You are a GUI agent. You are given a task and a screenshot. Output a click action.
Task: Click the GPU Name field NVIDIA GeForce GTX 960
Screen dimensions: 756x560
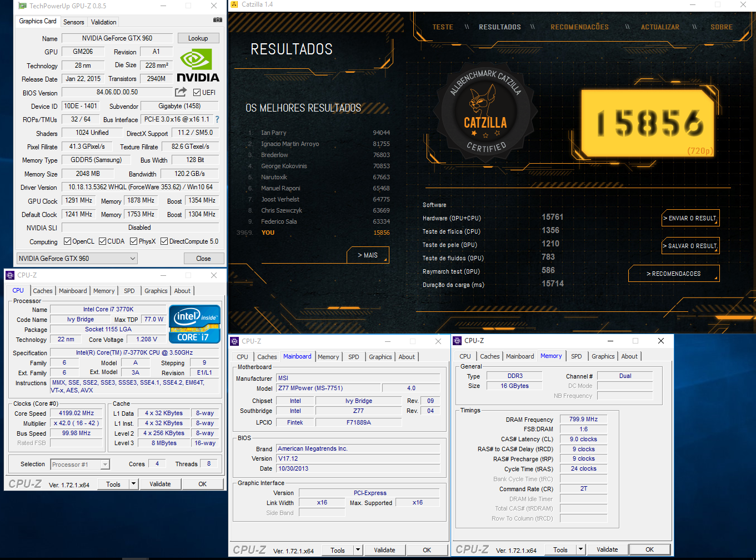117,38
